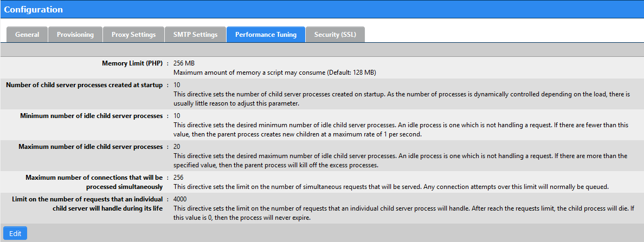Click the child server processes at startup label

pyautogui.click(x=85, y=85)
